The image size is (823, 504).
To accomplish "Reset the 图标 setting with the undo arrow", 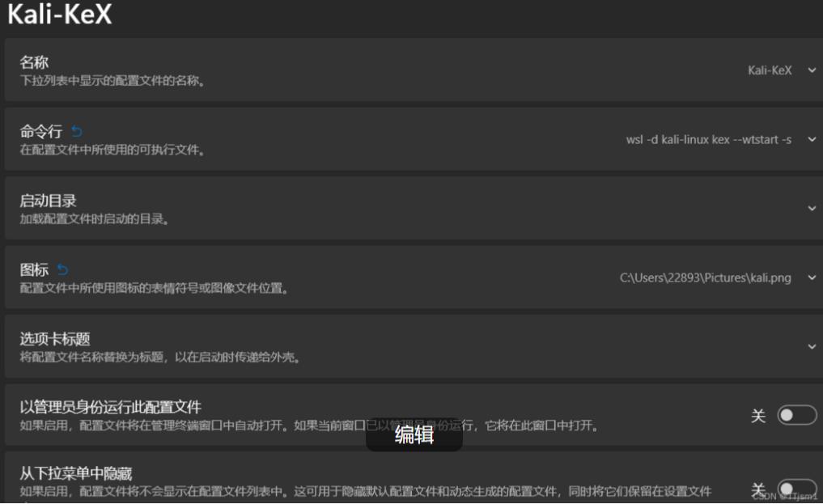I will point(63,269).
